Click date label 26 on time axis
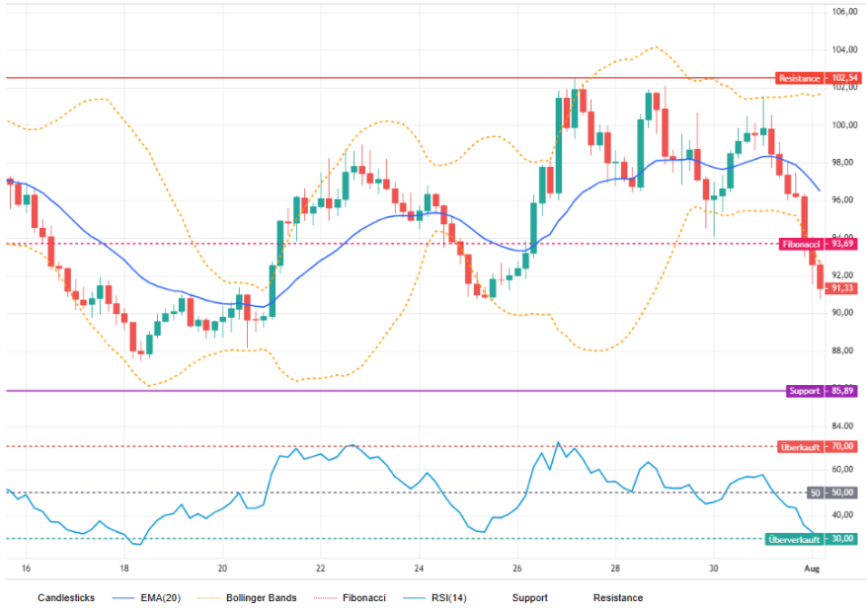868x612 pixels. [x=517, y=569]
